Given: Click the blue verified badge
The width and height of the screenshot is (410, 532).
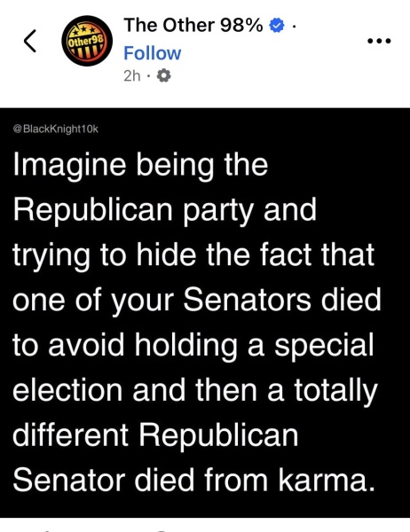Looking at the screenshot, I should click(x=277, y=26).
